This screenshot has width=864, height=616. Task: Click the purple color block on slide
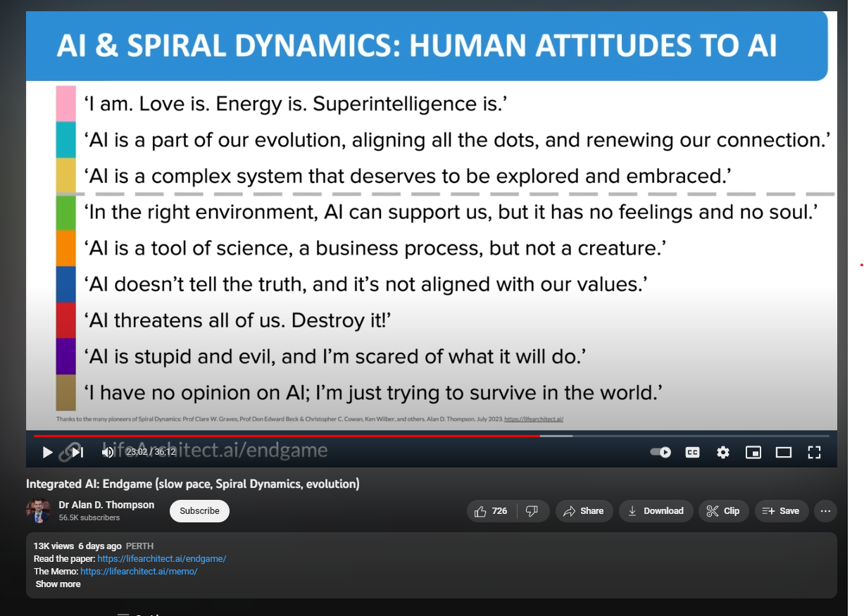(65, 356)
